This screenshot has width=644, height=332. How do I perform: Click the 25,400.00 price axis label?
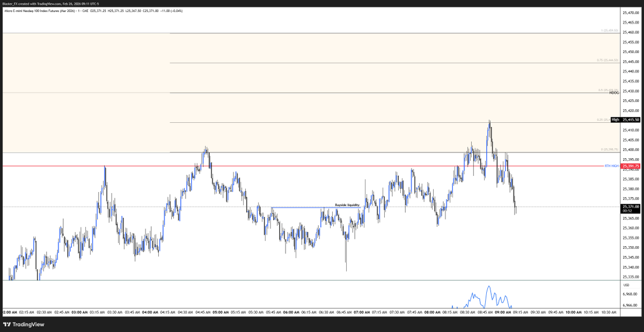(630, 150)
